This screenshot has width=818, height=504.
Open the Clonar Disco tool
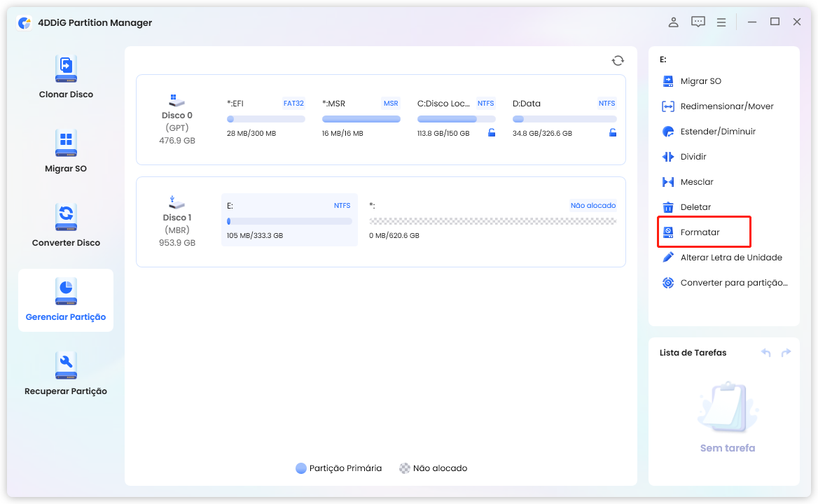pyautogui.click(x=66, y=77)
